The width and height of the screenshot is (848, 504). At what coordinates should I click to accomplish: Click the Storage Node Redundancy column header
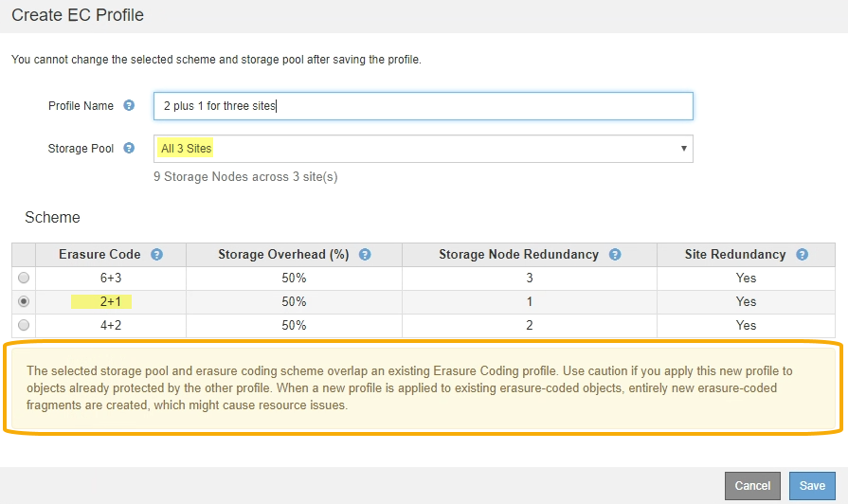[518, 255]
